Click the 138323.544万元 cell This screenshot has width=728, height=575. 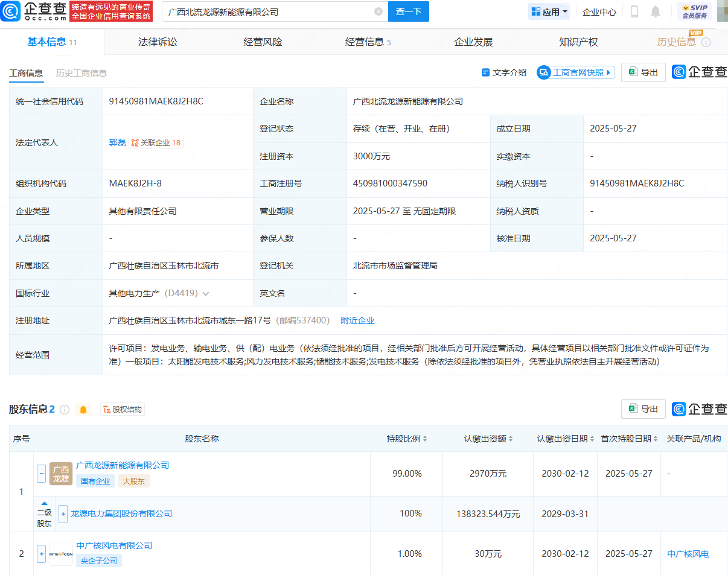(x=488, y=514)
